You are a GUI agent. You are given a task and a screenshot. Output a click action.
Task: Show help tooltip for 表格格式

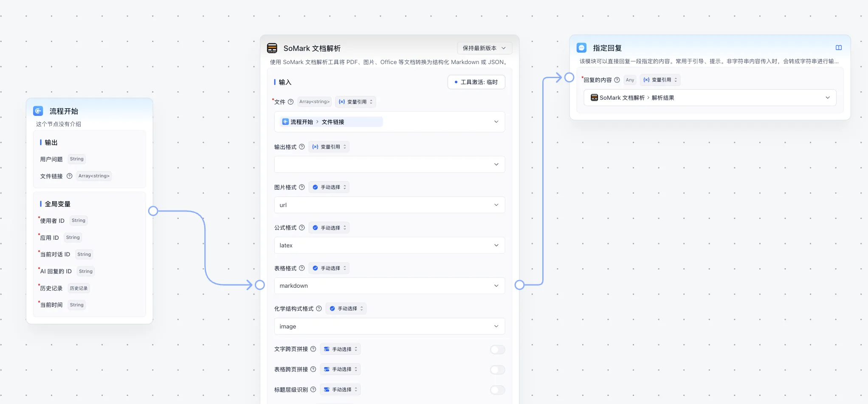[x=302, y=268]
